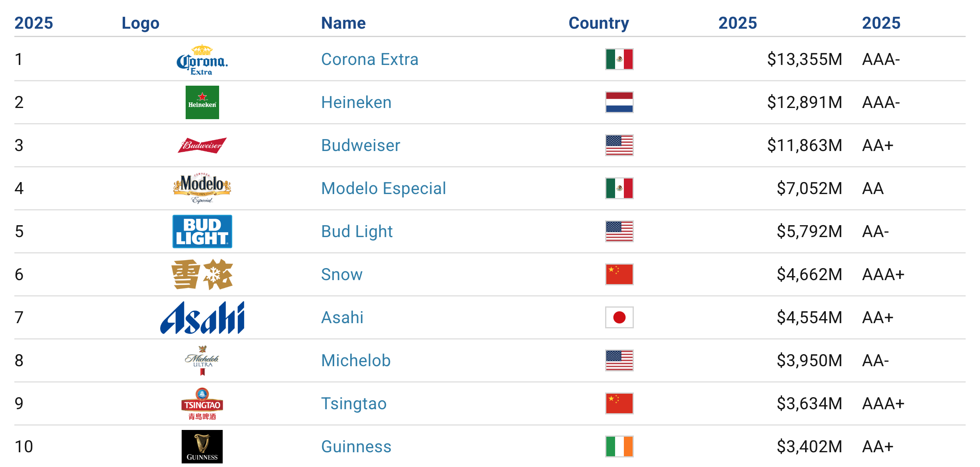Open the Corona Extra brand link
Image resolution: width=980 pixels, height=467 pixels.
(370, 59)
